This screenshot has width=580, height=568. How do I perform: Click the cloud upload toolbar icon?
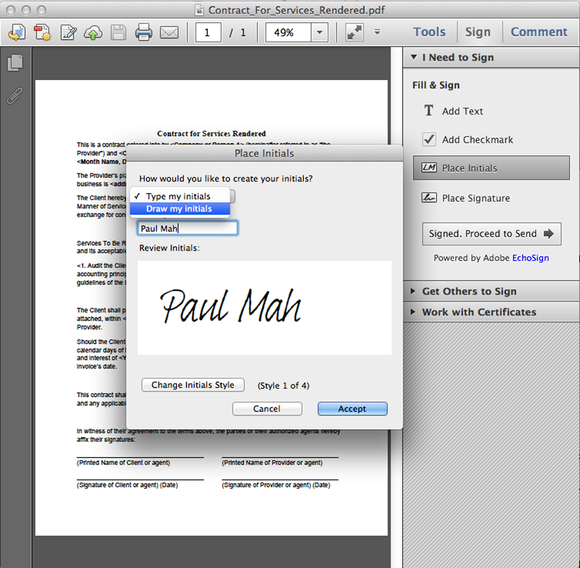pyautogui.click(x=93, y=33)
